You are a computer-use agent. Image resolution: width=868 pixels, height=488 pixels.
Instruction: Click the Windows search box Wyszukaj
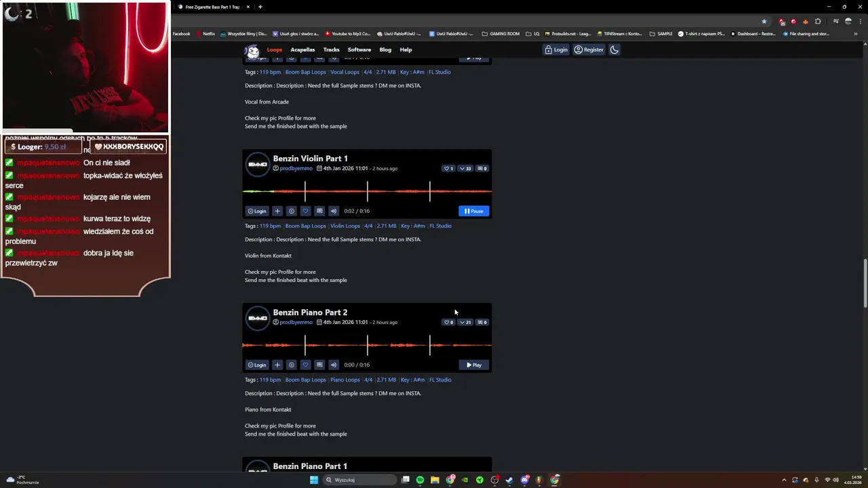point(359,480)
